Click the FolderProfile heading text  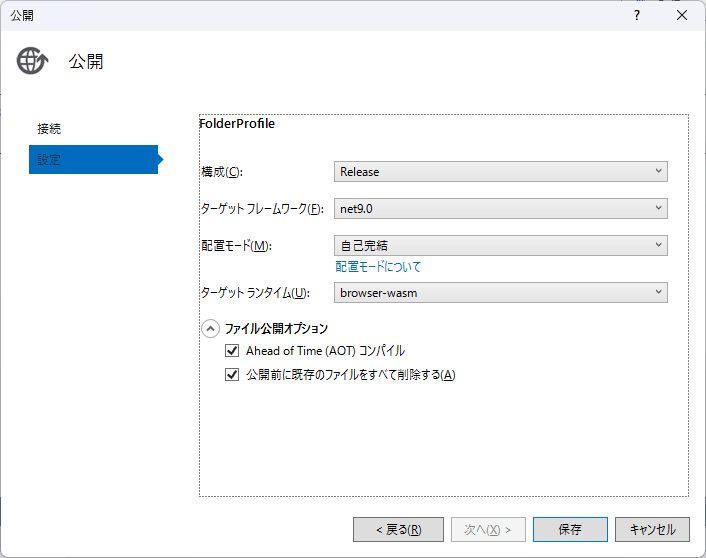(x=237, y=124)
